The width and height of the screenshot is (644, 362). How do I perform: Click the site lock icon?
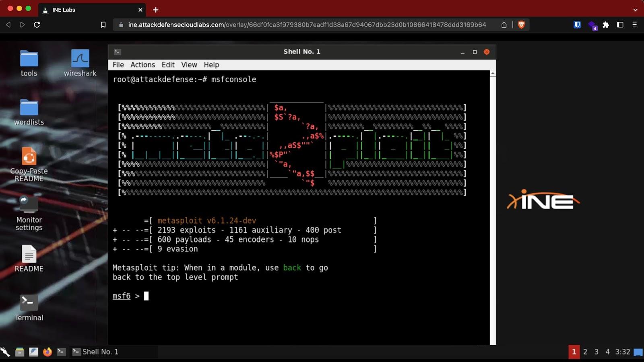pyautogui.click(x=121, y=25)
